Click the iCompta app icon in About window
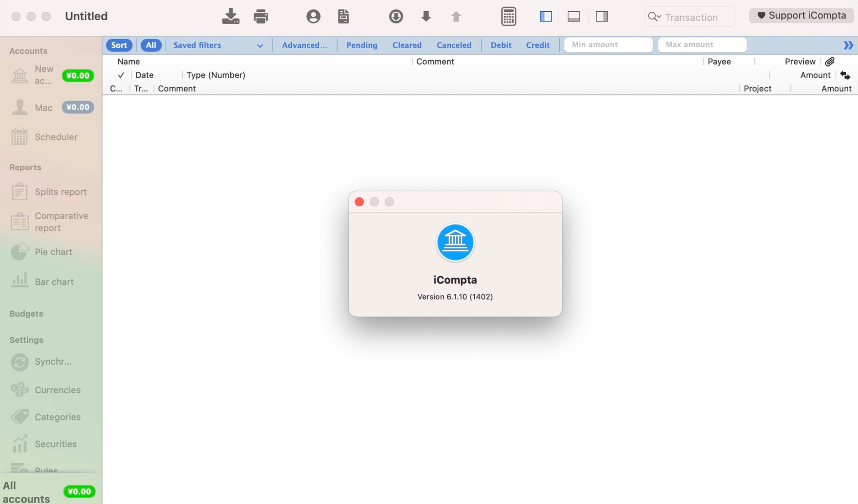The width and height of the screenshot is (858, 504). [455, 243]
